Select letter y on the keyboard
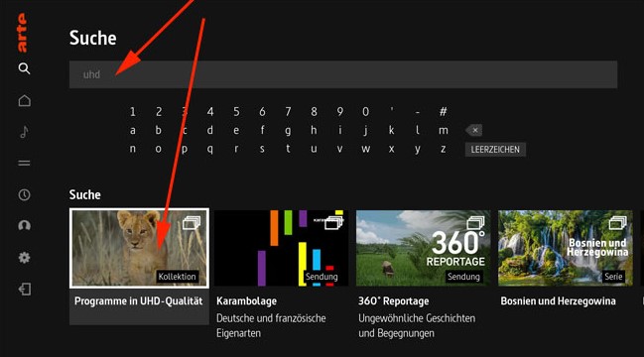 (418, 150)
